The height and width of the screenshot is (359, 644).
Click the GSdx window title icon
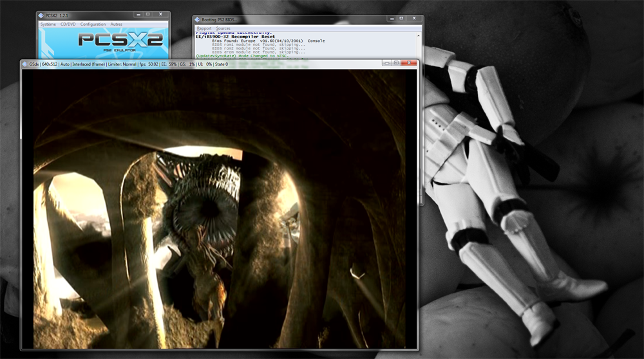click(24, 64)
